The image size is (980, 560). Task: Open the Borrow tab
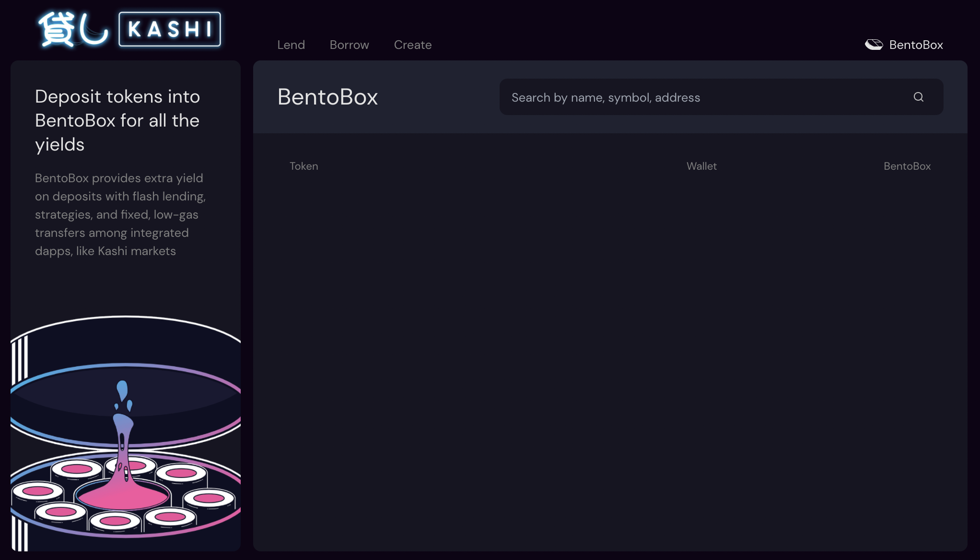(350, 45)
